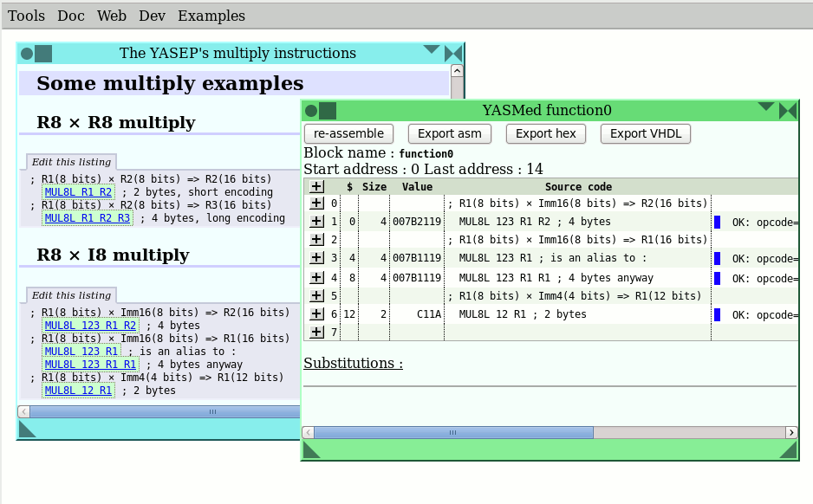The height and width of the screenshot is (504, 813).
Task: Click the Source code column header
Action: [x=578, y=186]
